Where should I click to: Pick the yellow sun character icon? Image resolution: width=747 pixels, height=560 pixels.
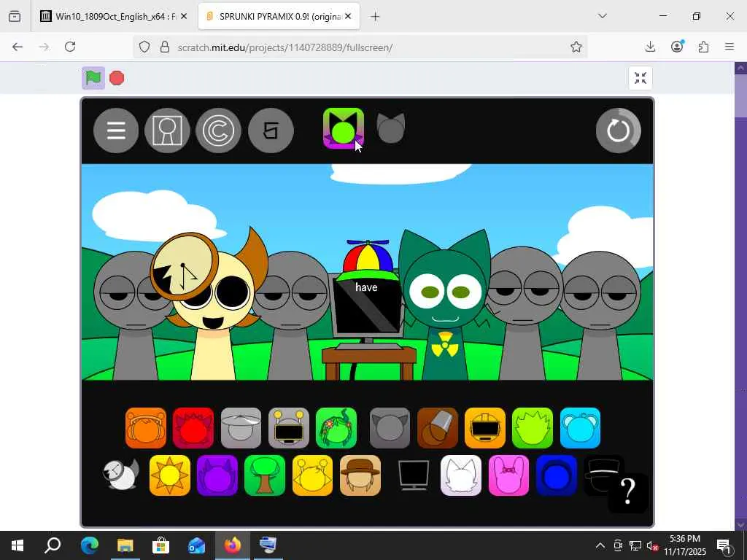point(169,475)
